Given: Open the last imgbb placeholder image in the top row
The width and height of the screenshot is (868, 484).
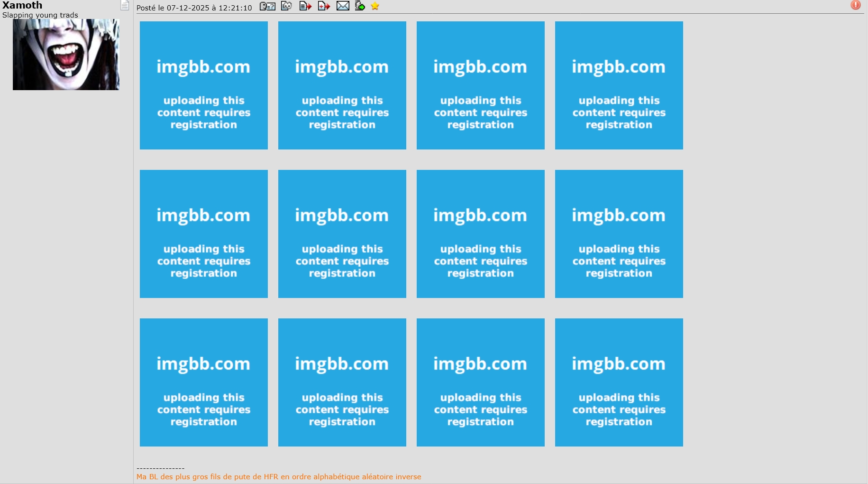Looking at the screenshot, I should pos(619,85).
